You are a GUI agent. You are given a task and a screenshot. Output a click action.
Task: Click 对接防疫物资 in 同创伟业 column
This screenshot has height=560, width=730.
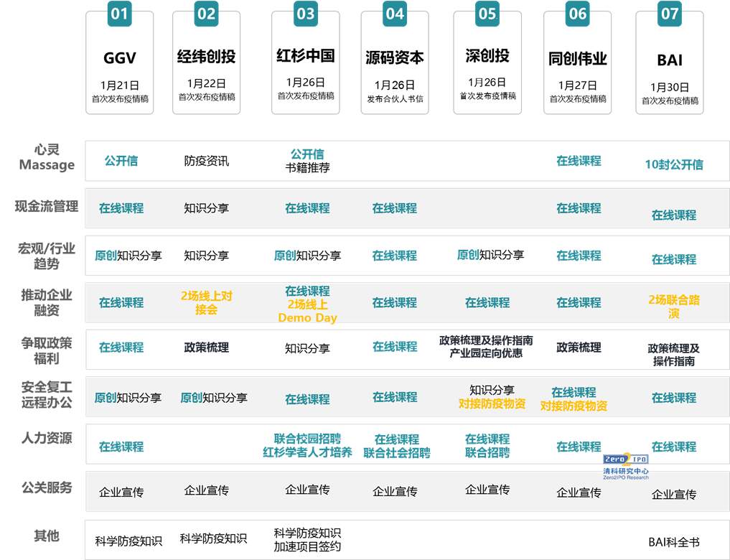pos(574,406)
